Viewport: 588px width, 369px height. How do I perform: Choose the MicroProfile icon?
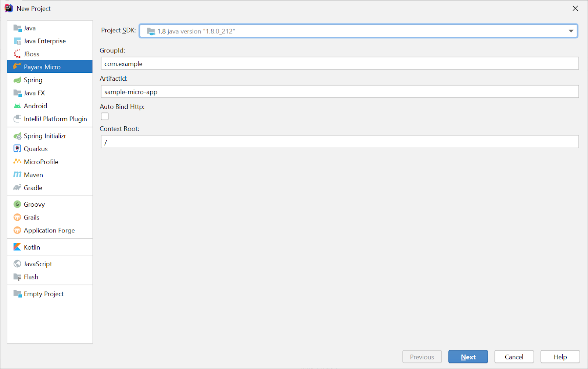pyautogui.click(x=17, y=162)
